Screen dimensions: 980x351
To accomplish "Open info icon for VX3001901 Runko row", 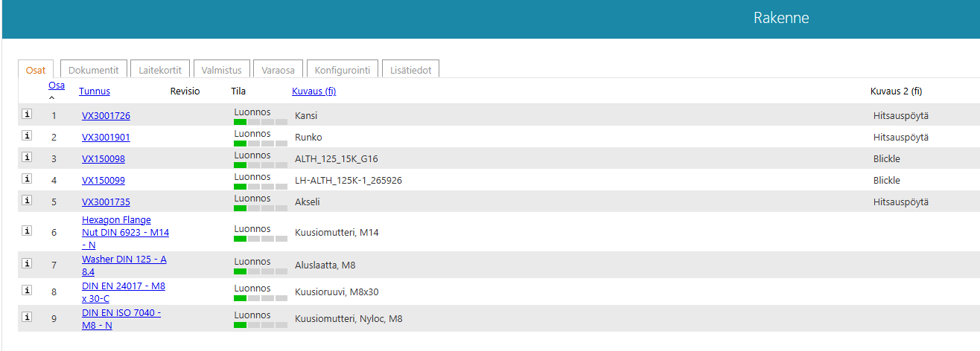I will pos(27,136).
